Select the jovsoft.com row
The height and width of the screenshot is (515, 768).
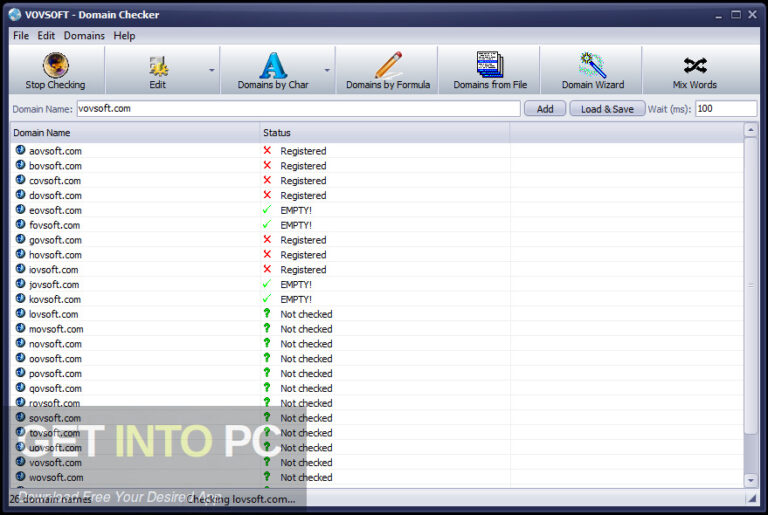pos(376,284)
